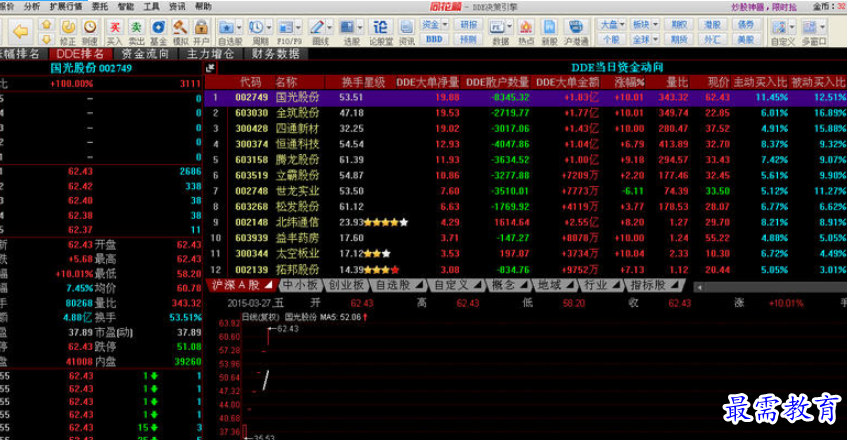
Task: Open the 论股堂 forum icon
Action: pos(380,27)
